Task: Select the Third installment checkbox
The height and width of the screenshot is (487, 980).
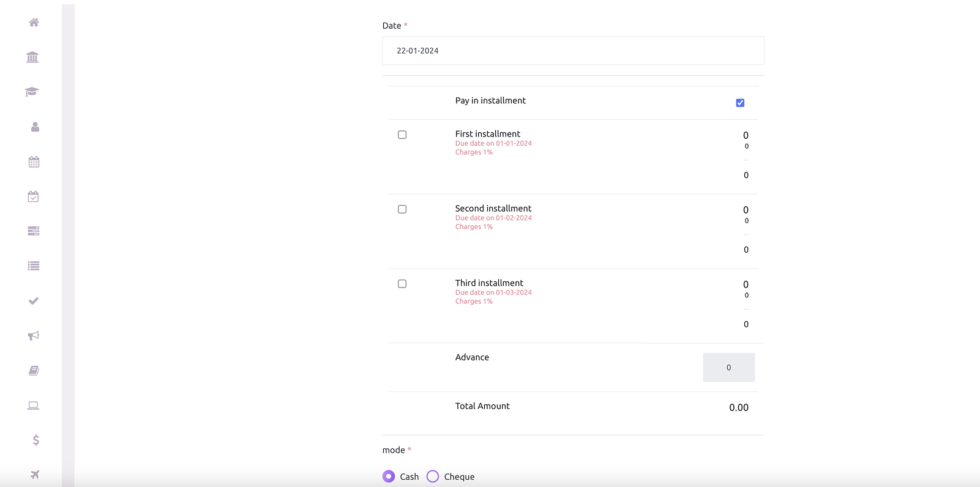Action: (402, 284)
